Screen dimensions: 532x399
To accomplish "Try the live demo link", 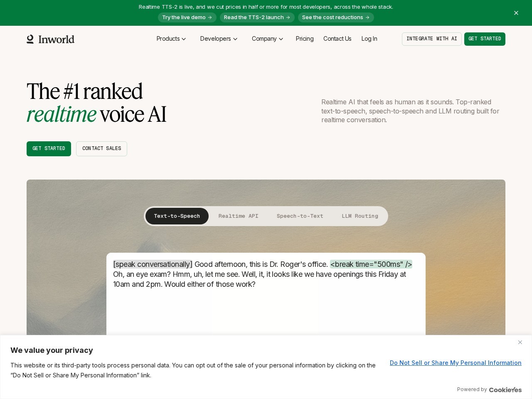I will coord(187,17).
